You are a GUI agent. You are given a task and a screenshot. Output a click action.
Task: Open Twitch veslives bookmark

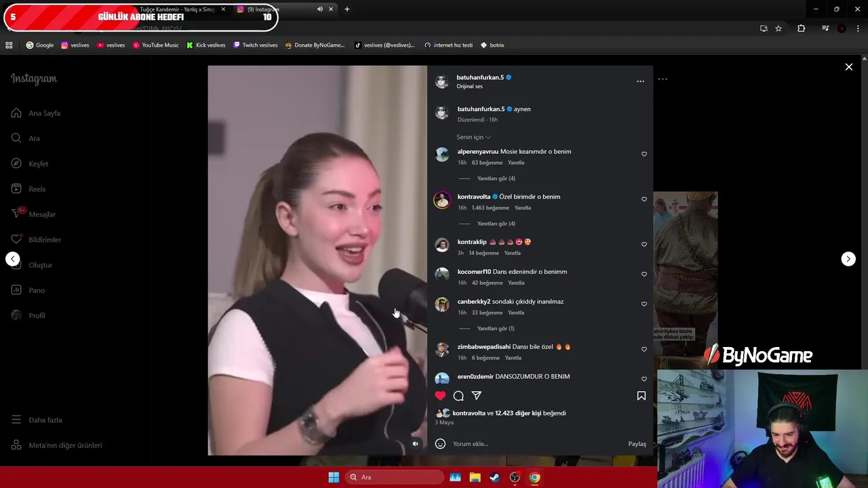[x=255, y=45]
